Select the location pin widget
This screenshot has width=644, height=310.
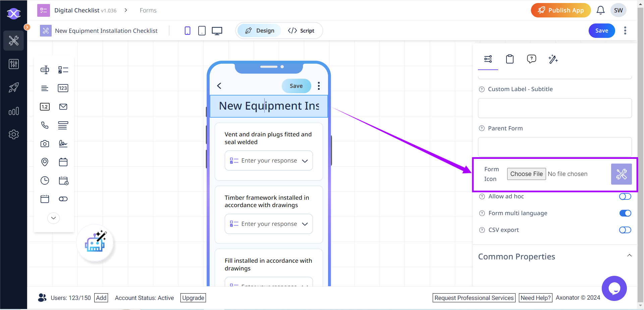45,162
